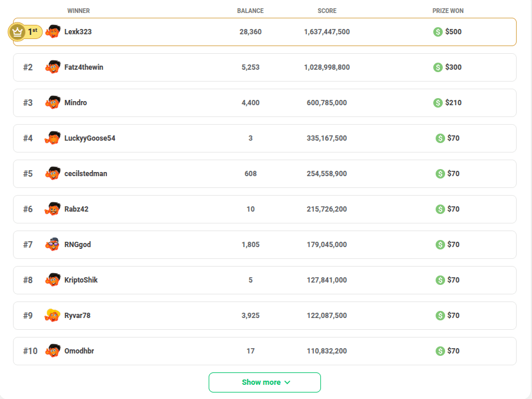Click the WINNER column header
Image resolution: width=532 pixels, height=399 pixels.
pyautogui.click(x=79, y=11)
